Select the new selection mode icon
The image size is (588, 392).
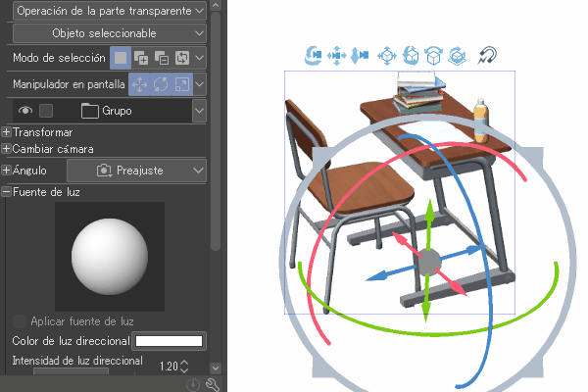(x=121, y=58)
